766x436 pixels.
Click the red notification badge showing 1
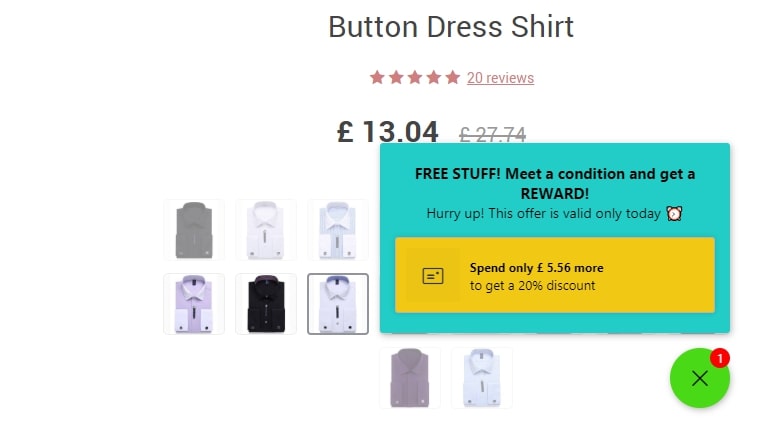point(720,358)
